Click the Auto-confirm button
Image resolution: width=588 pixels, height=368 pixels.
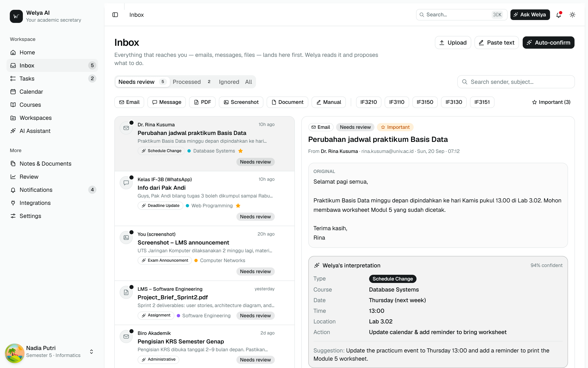548,43
